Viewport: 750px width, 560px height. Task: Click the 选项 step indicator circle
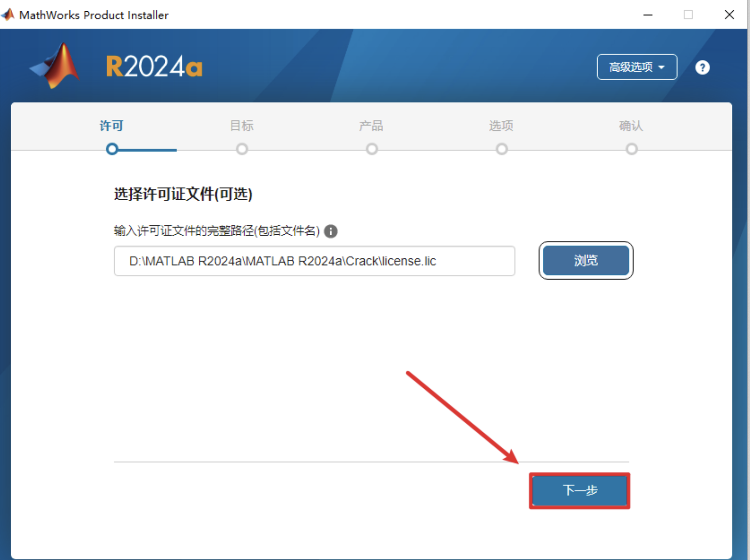coord(501,149)
